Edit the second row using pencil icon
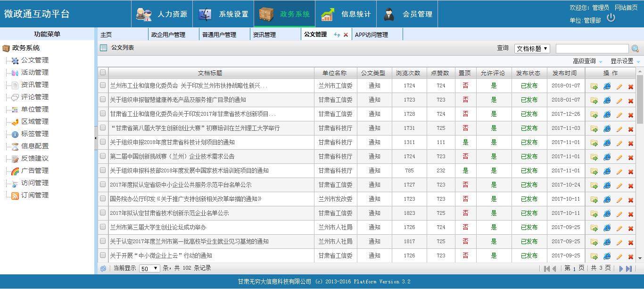The height and width of the screenshot is (289, 644). [x=619, y=101]
